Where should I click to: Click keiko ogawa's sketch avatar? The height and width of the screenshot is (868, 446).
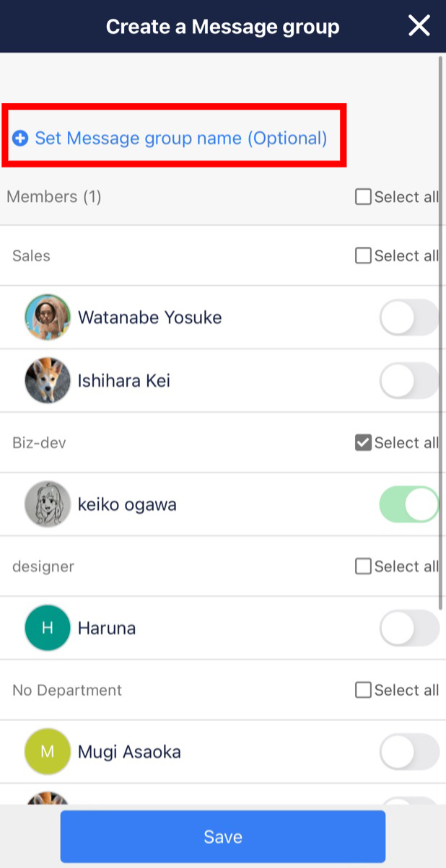pyautogui.click(x=47, y=504)
